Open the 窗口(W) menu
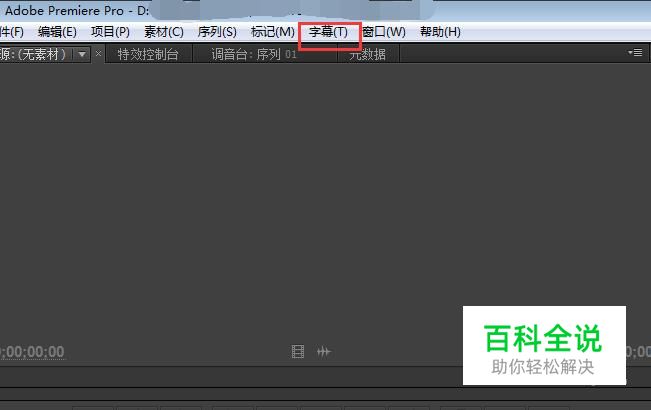This screenshot has height=410, width=651. coord(384,32)
